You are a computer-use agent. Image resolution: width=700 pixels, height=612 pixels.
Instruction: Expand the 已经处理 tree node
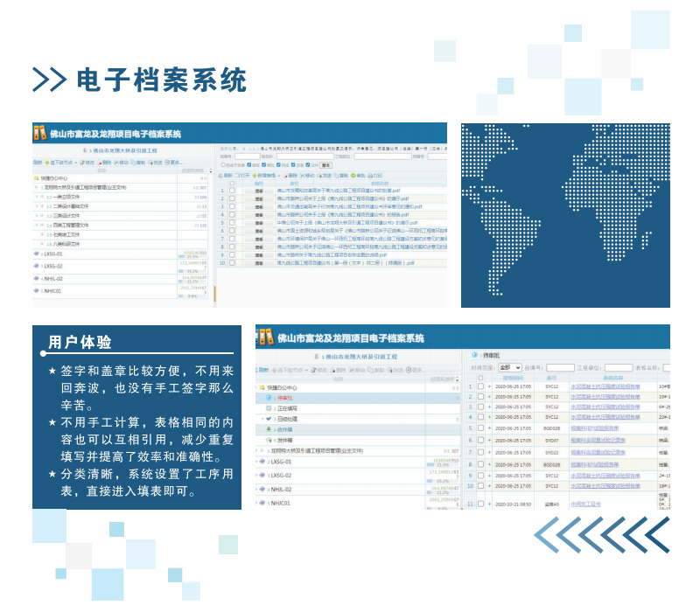(262, 419)
